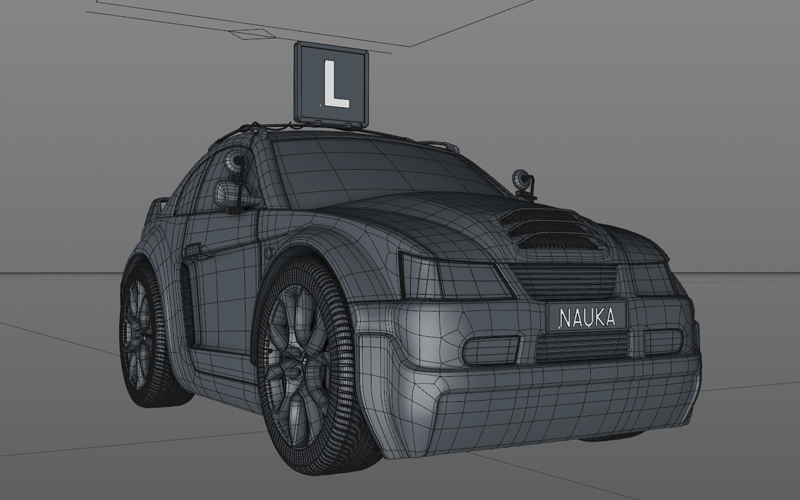Select the rear wheel rim
This screenshot has height=500, width=800.
coord(137,334)
